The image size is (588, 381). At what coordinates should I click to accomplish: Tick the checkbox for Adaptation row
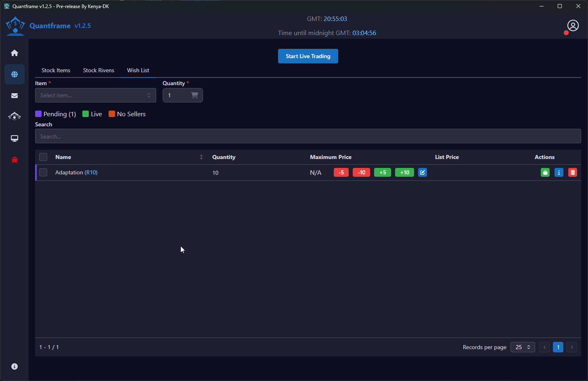click(x=43, y=172)
